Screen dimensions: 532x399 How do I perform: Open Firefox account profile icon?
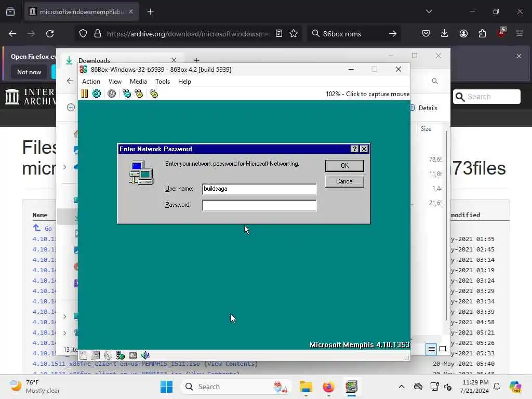[463, 34]
